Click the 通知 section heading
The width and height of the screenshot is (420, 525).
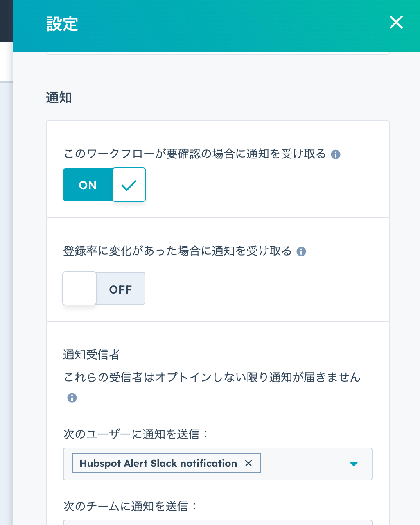click(59, 98)
